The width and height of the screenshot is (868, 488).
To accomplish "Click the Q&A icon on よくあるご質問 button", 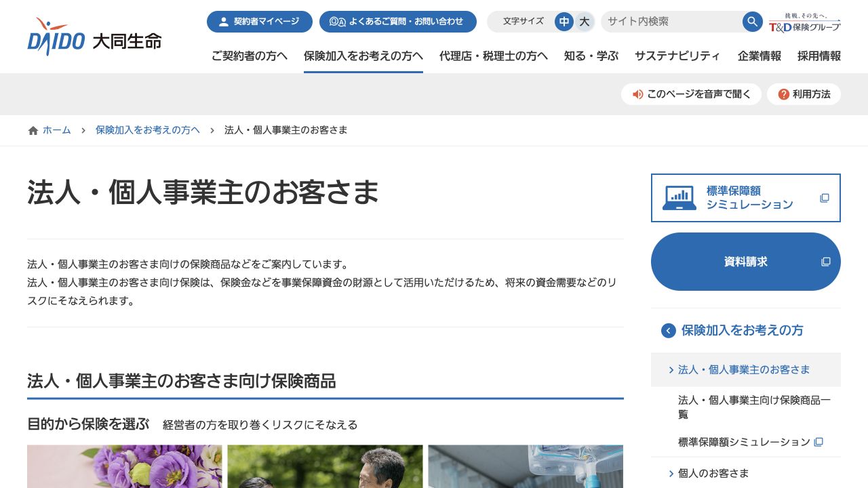I will pyautogui.click(x=337, y=22).
